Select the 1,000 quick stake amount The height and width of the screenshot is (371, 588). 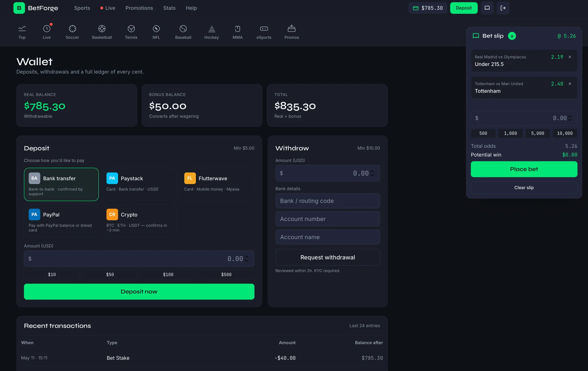pos(510,133)
